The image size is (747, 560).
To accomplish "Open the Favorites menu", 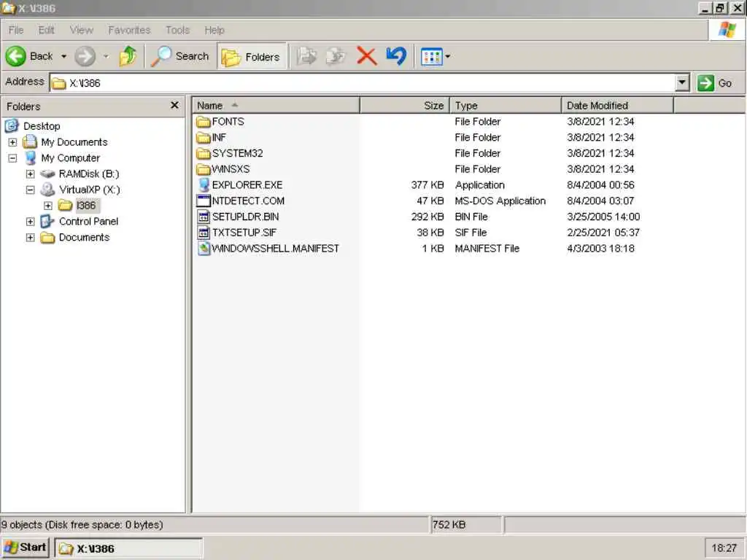I will click(x=129, y=30).
